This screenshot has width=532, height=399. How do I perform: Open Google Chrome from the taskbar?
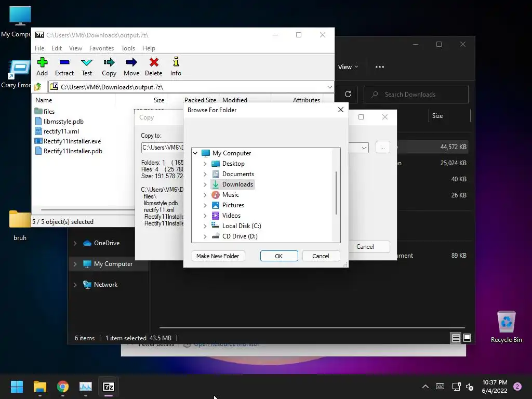point(63,387)
